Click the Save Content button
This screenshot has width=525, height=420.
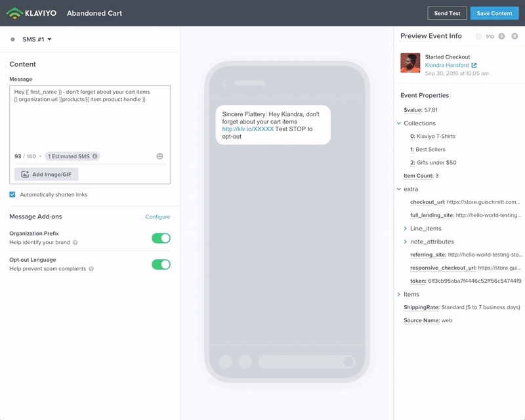[494, 13]
